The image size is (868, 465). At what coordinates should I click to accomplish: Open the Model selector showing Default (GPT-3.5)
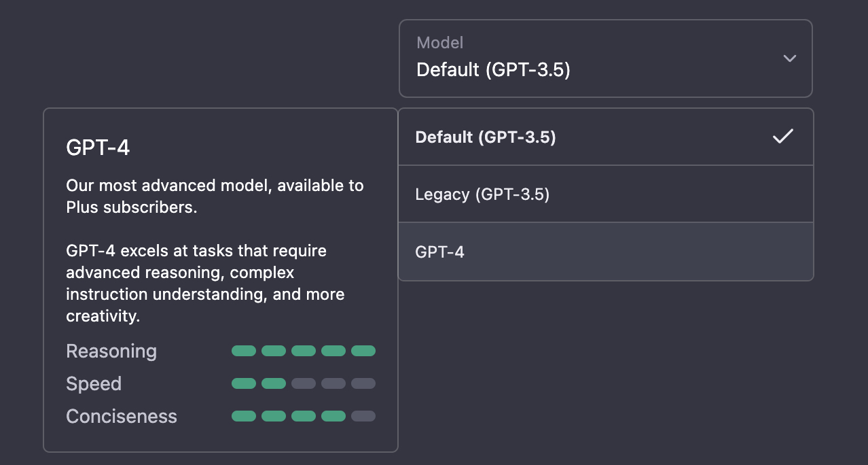coord(604,58)
